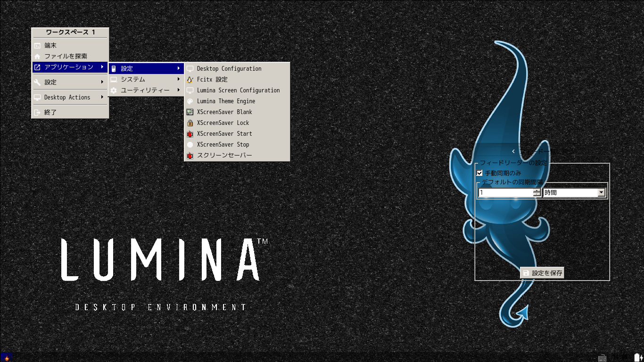The image size is (644, 362).
Task: Click the sync interval number field
Action: coord(506,192)
